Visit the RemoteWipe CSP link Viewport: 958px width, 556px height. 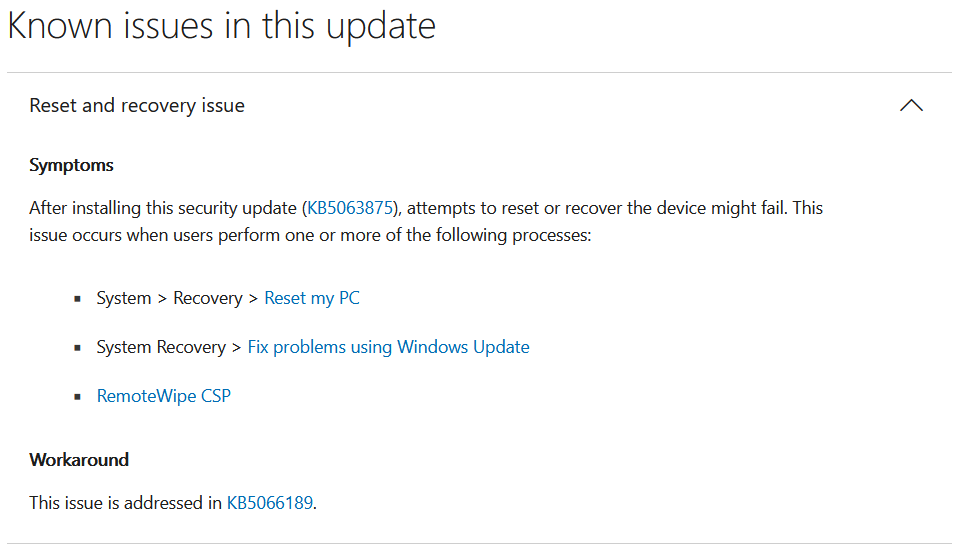pos(164,396)
